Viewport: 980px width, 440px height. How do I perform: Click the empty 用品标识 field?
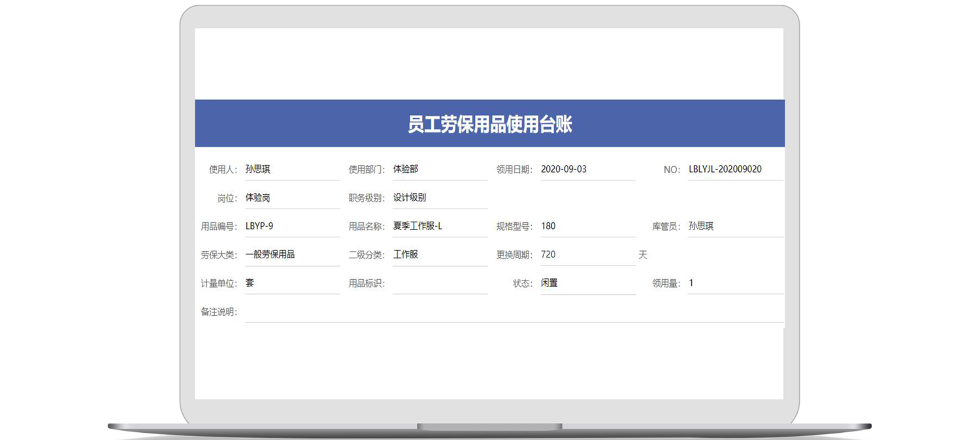[440, 284]
